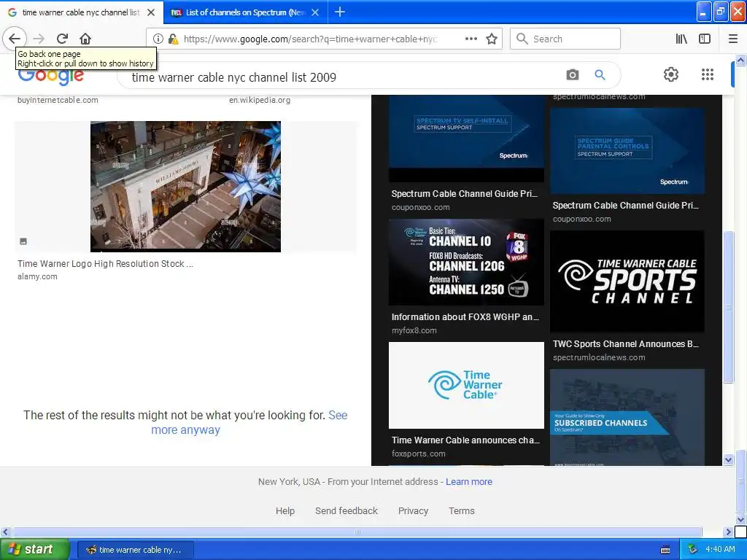Open a new tab with plus button
This screenshot has height=560, width=747.
click(340, 12)
